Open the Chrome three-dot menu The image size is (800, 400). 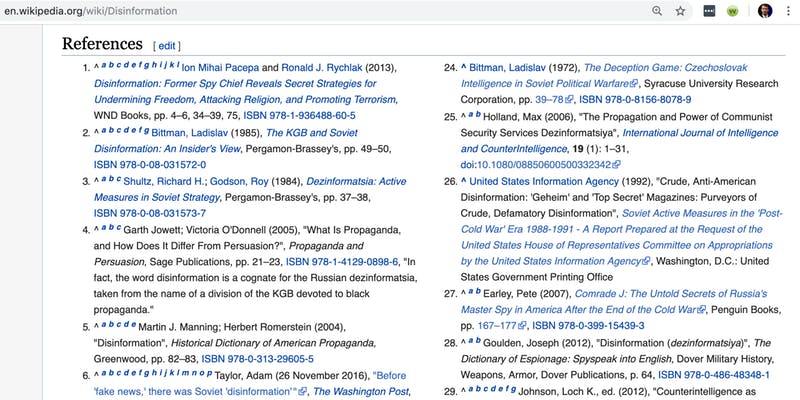[x=788, y=11]
